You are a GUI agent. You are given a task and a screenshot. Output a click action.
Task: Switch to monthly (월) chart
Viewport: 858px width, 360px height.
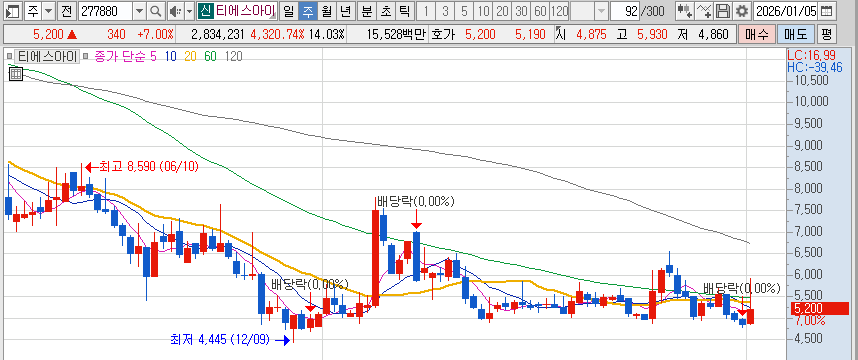tap(327, 10)
